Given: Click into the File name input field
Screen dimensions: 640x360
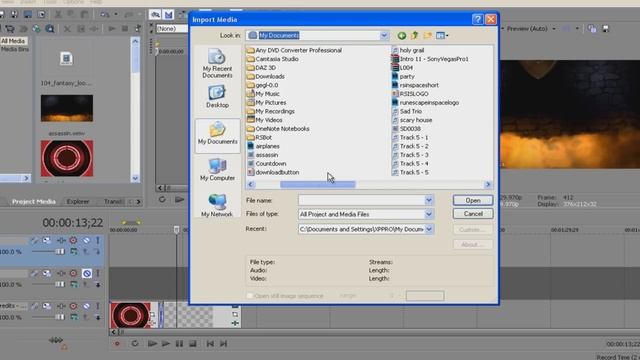Looking at the screenshot, I should (362, 200).
